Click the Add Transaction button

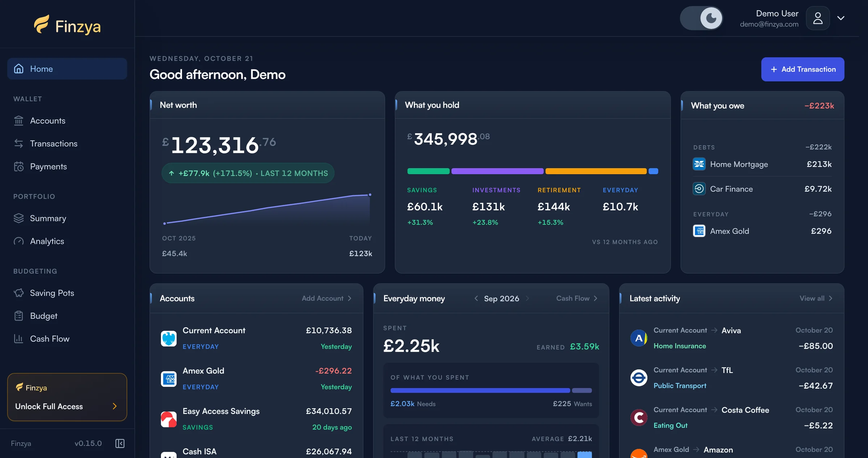coord(803,69)
